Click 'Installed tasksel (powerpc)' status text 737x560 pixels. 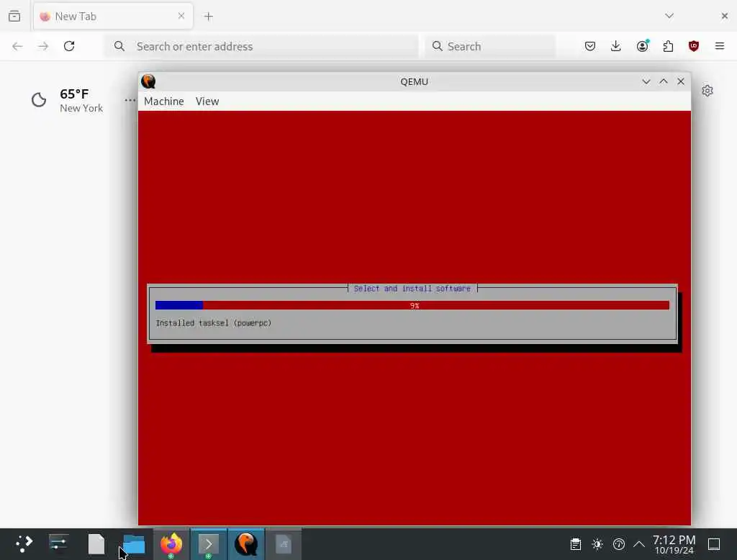click(x=213, y=323)
